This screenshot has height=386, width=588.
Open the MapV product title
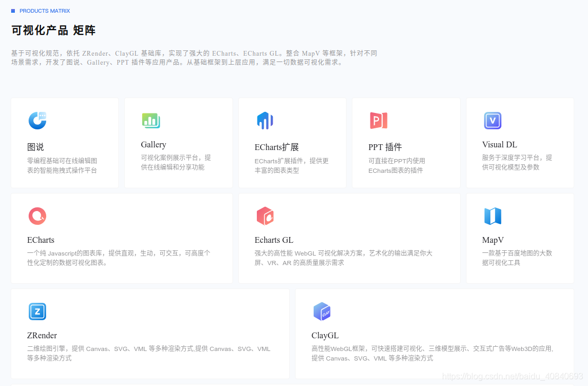(x=493, y=240)
